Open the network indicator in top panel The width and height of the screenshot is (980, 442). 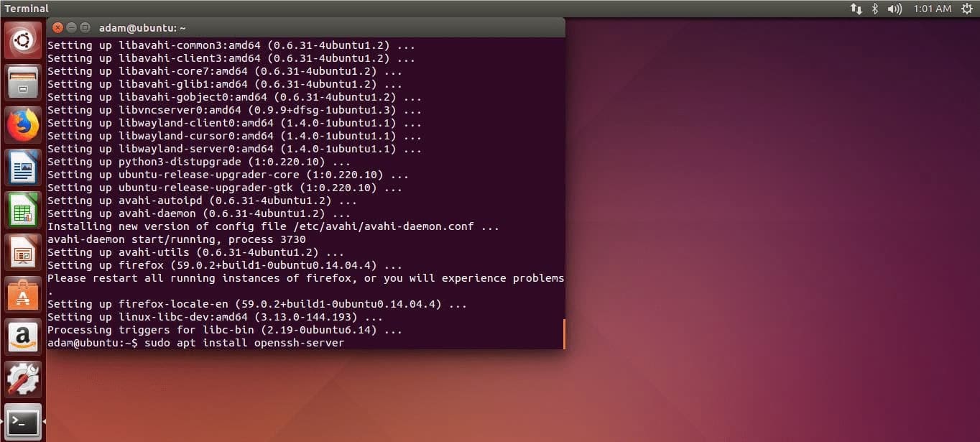click(x=856, y=9)
